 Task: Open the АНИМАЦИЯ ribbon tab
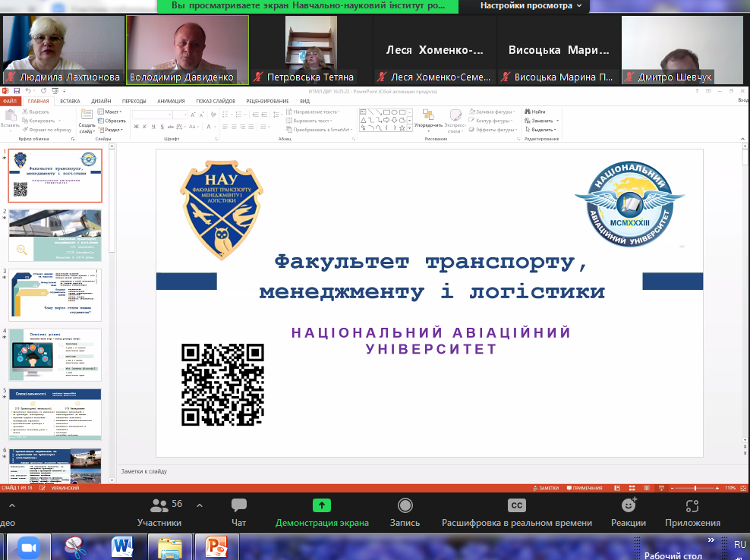(x=171, y=100)
